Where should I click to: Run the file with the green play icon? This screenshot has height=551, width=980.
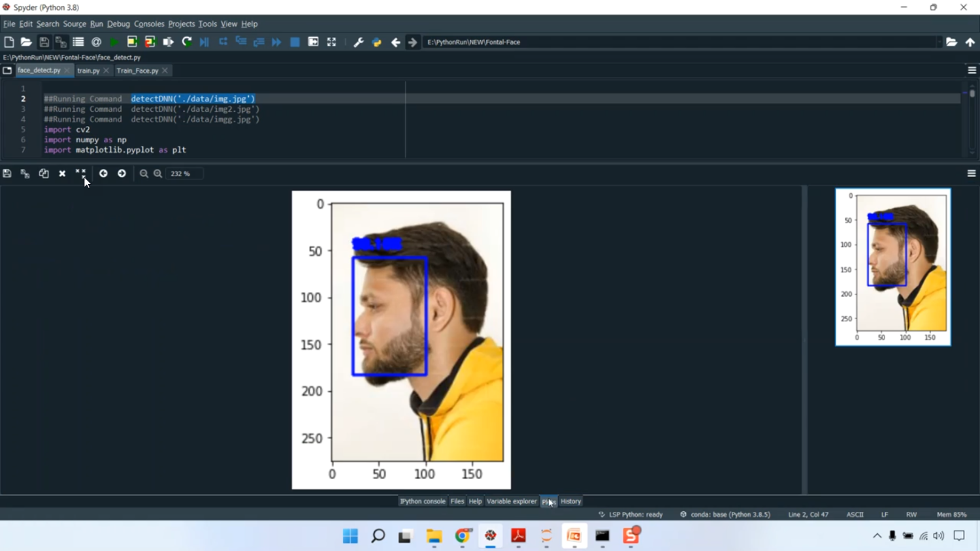click(x=114, y=42)
